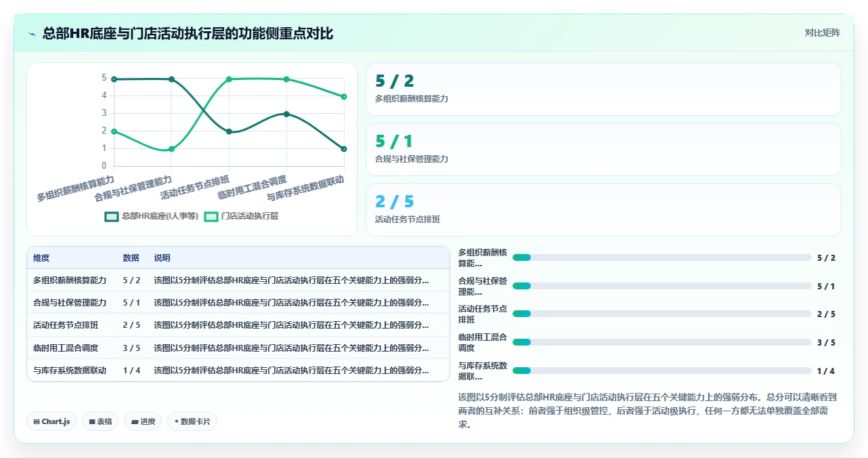Click the 多组织薪酬核算 progress bar
868x458 pixels.
(x=661, y=257)
